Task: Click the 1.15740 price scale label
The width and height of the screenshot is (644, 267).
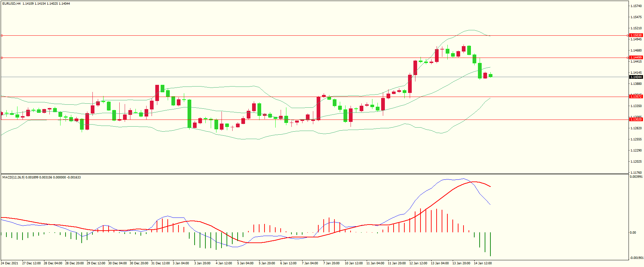Action: 636,6
